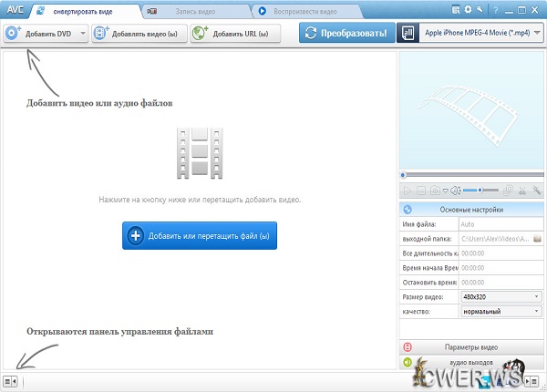This screenshot has height=392, width=547.
Task: Adjust the preview volume slider
Action: click(x=480, y=190)
